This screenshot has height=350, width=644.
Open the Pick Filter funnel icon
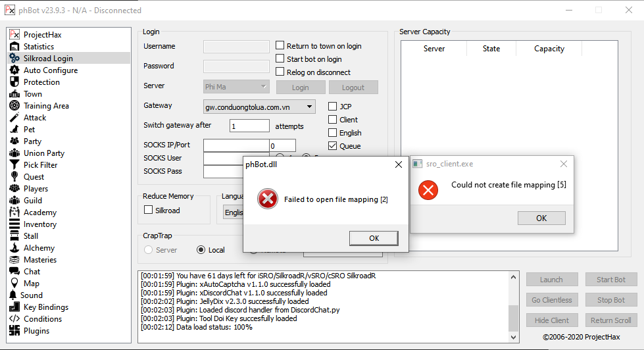pos(14,165)
